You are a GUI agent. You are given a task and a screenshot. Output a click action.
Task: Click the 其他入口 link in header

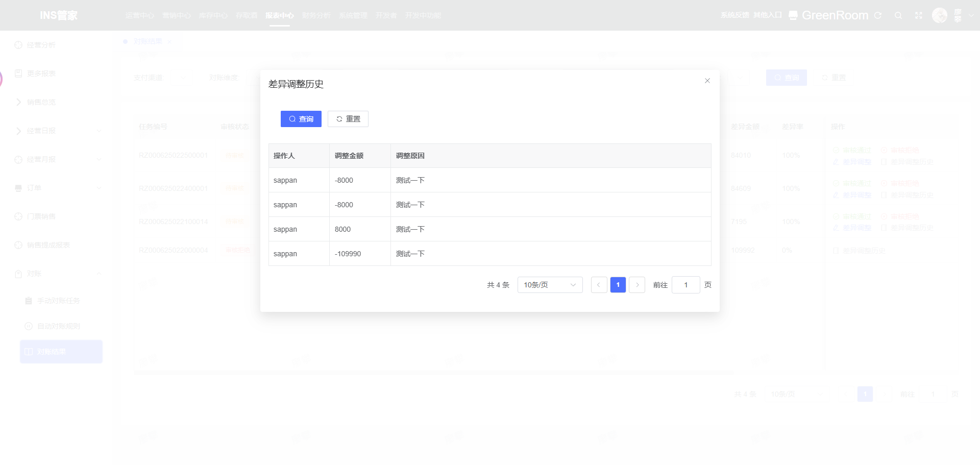tap(768, 15)
